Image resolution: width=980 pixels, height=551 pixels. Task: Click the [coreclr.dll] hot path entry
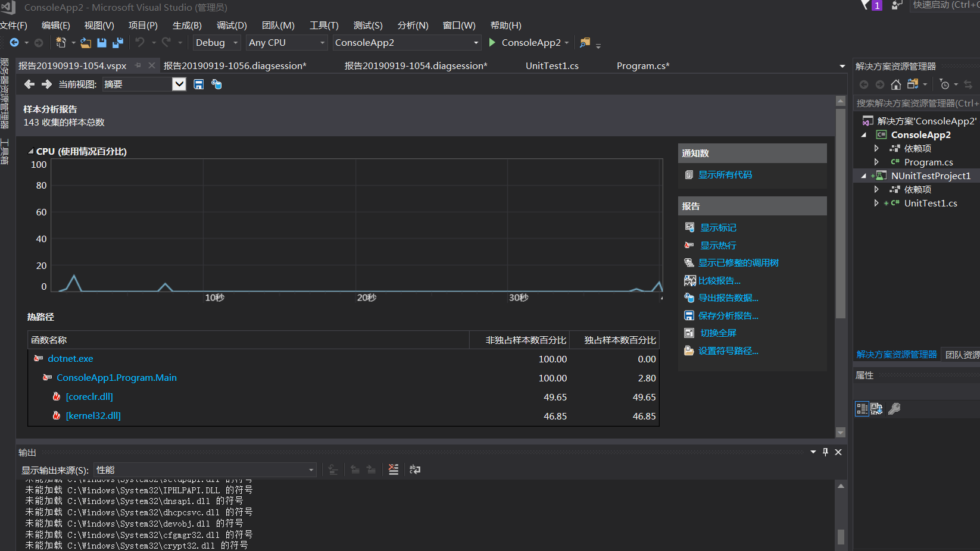click(89, 397)
